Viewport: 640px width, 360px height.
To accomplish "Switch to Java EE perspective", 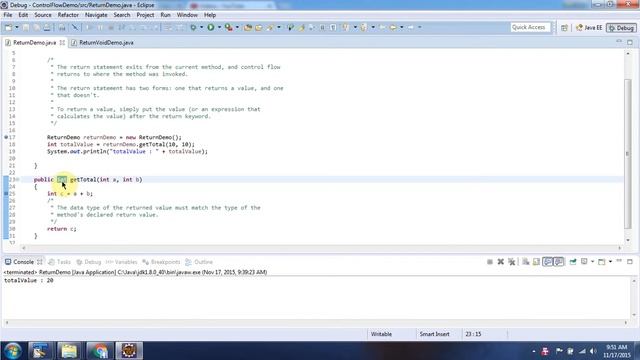I will tap(589, 28).
